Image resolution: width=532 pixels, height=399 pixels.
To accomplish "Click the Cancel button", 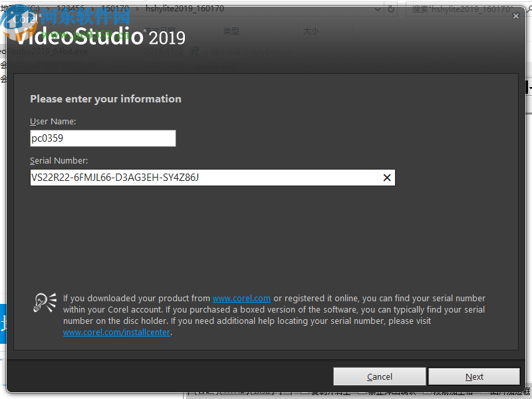I will point(379,376).
